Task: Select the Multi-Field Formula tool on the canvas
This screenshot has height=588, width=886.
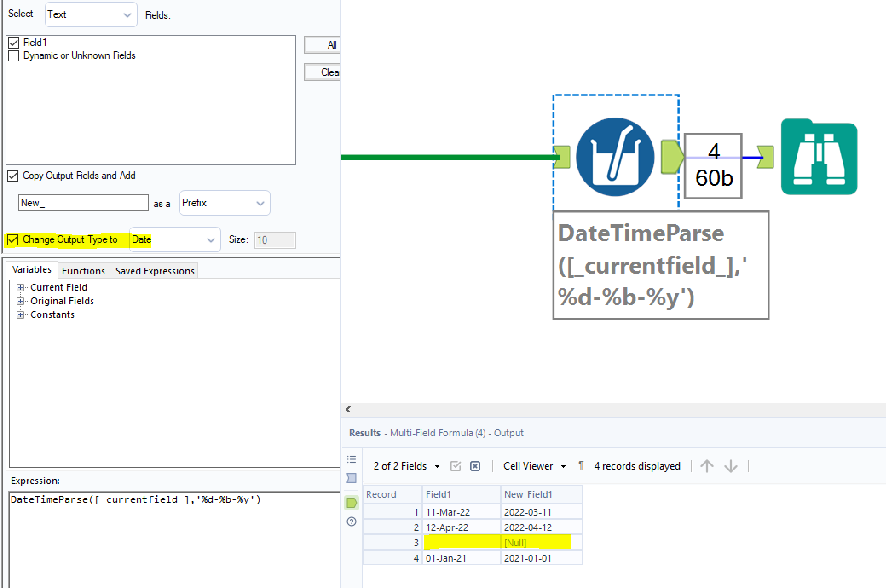Action: [x=615, y=157]
